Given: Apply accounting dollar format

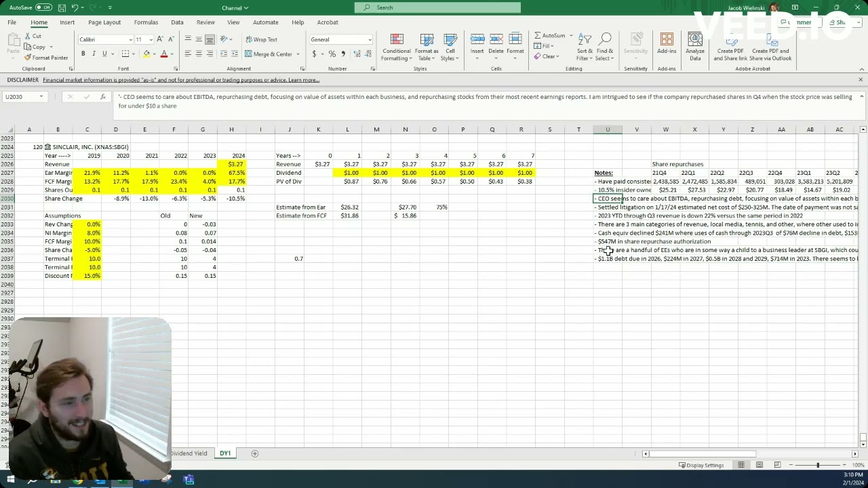Looking at the screenshot, I should click(x=314, y=54).
